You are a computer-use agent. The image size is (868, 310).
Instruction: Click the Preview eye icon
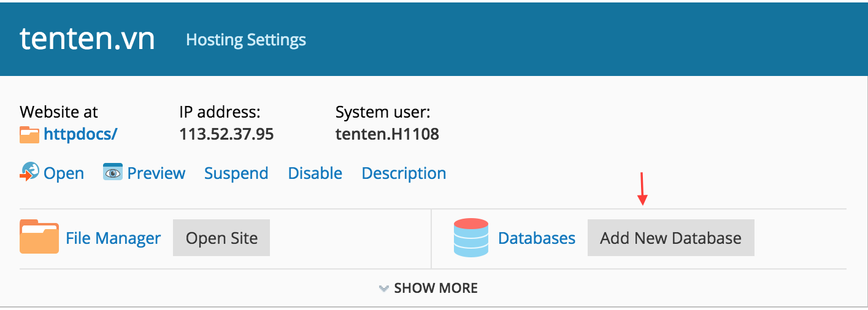click(x=113, y=173)
